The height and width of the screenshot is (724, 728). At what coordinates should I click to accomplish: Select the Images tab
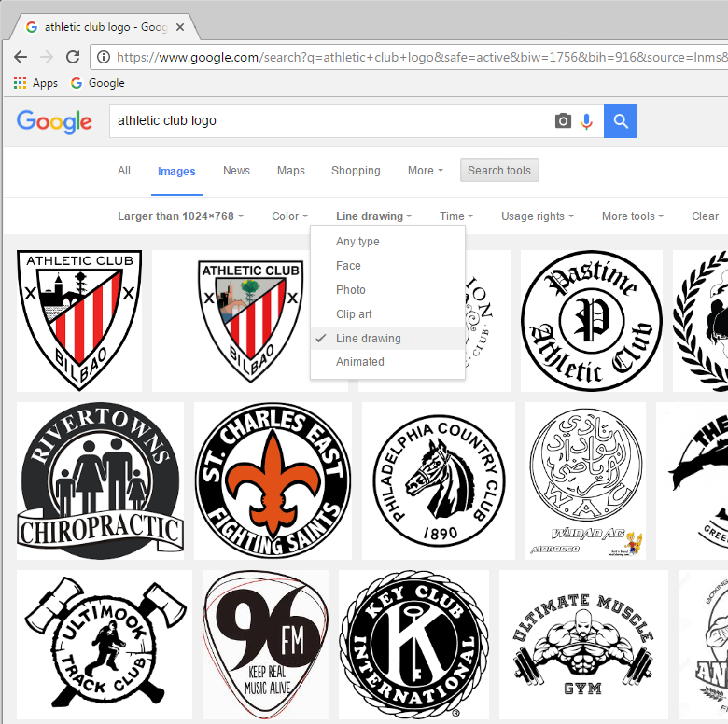click(x=176, y=172)
